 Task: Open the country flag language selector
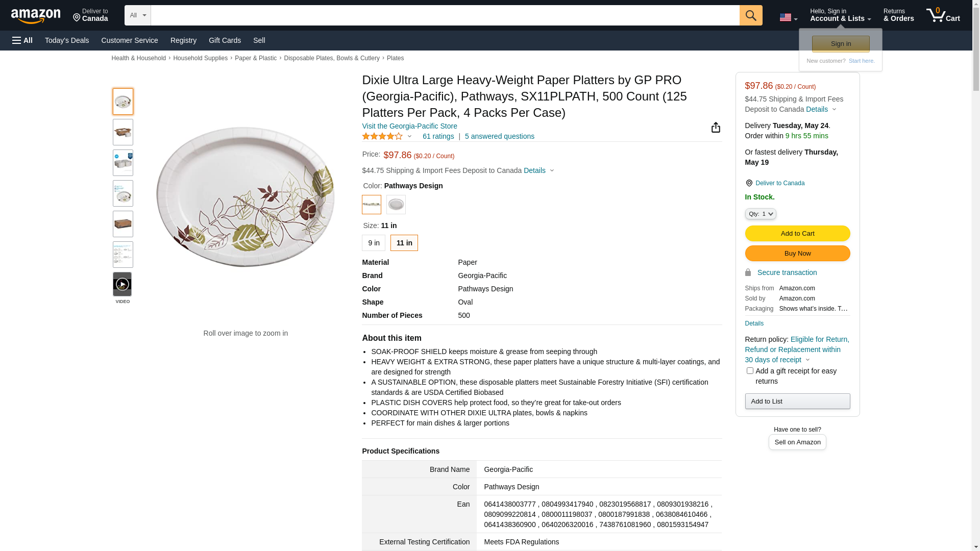click(x=788, y=17)
